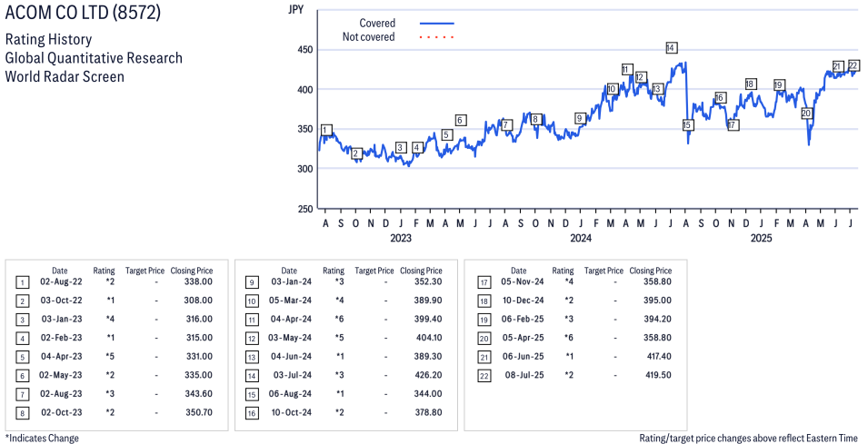Select the 2025 year label on x-axis
This screenshot has width=868, height=444.
point(761,238)
